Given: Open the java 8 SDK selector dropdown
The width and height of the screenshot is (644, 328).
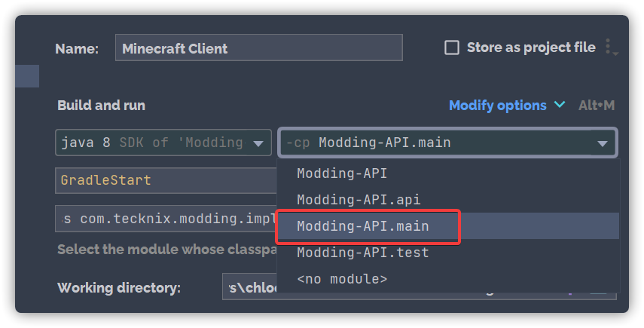Looking at the screenshot, I should [x=163, y=143].
